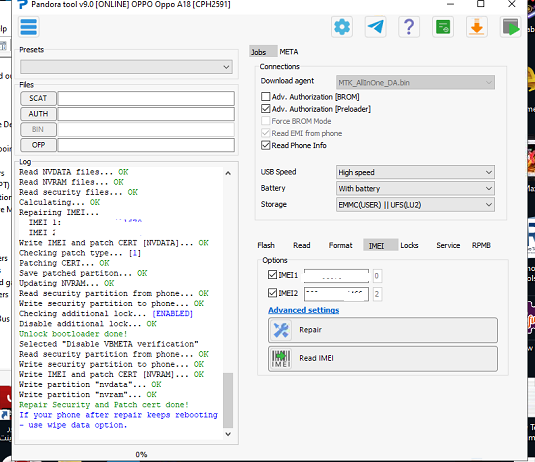Click "Repair Security and Patch cert done!" log line
The height and width of the screenshot is (462, 535).
coord(104,405)
